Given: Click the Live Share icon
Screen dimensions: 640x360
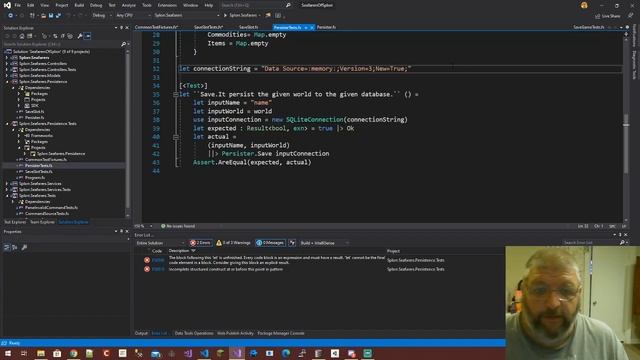Looking at the screenshot, I should 598,16.
